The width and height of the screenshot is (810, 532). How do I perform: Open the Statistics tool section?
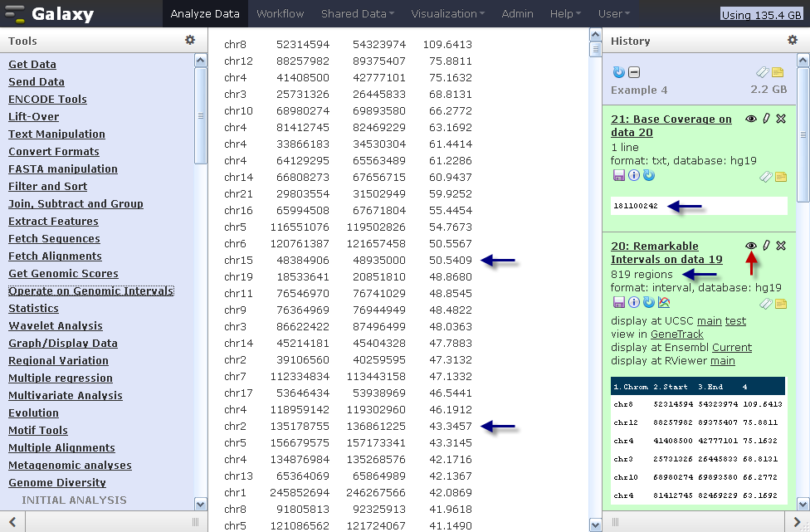(x=33, y=309)
